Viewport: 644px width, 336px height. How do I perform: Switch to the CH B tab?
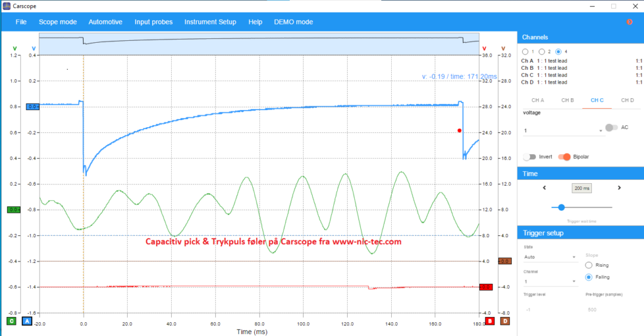(x=568, y=100)
